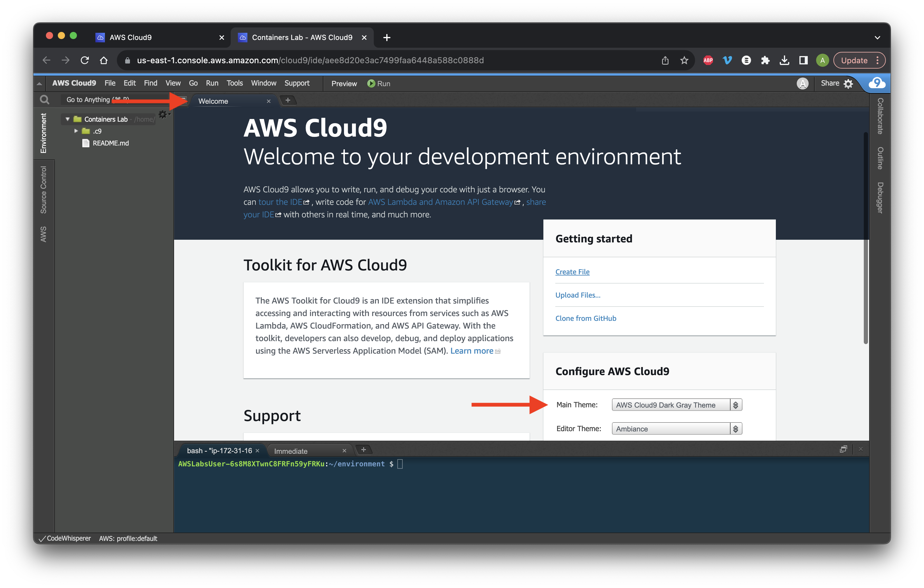Open the Main Theme dropdown
The image size is (924, 588).
click(677, 405)
